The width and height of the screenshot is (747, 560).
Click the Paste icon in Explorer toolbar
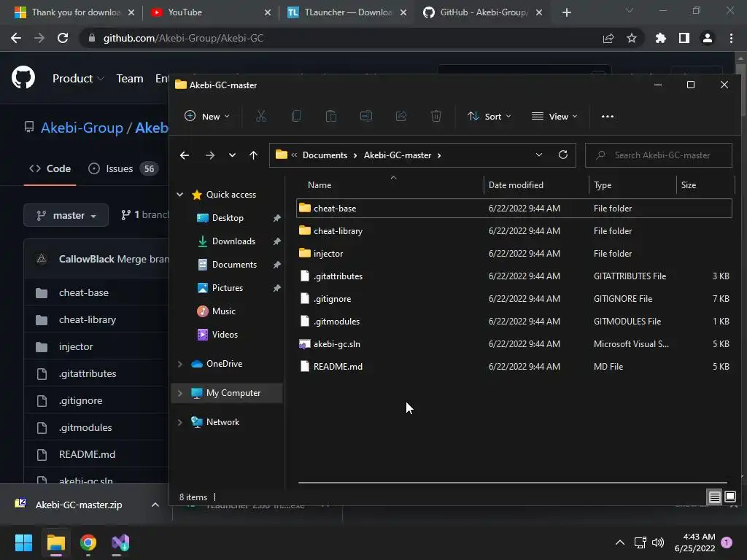330,116
